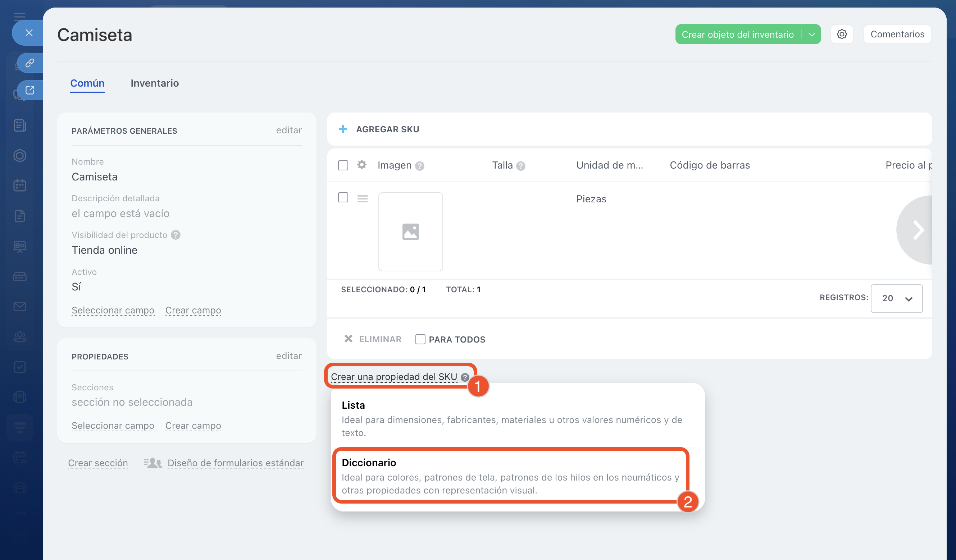Click the Visibilidad del producto help icon
The image size is (956, 560).
click(176, 235)
